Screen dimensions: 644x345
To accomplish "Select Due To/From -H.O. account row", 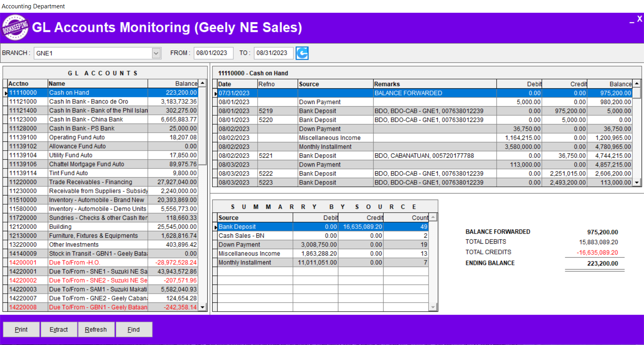I will point(103,262).
